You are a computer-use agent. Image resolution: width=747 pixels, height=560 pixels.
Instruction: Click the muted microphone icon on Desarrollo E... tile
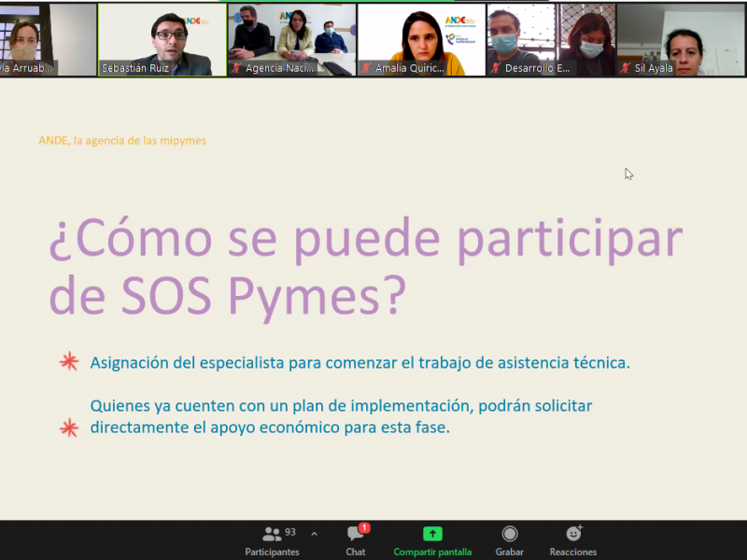[496, 67]
